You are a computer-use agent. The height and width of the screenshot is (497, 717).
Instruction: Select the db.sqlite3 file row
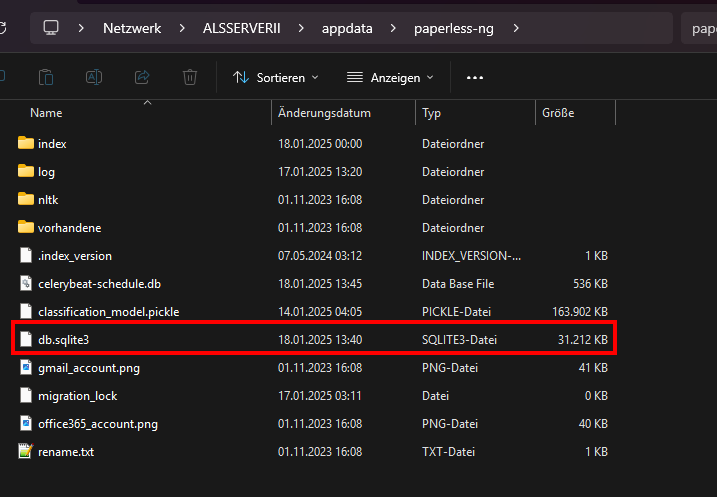coord(314,340)
